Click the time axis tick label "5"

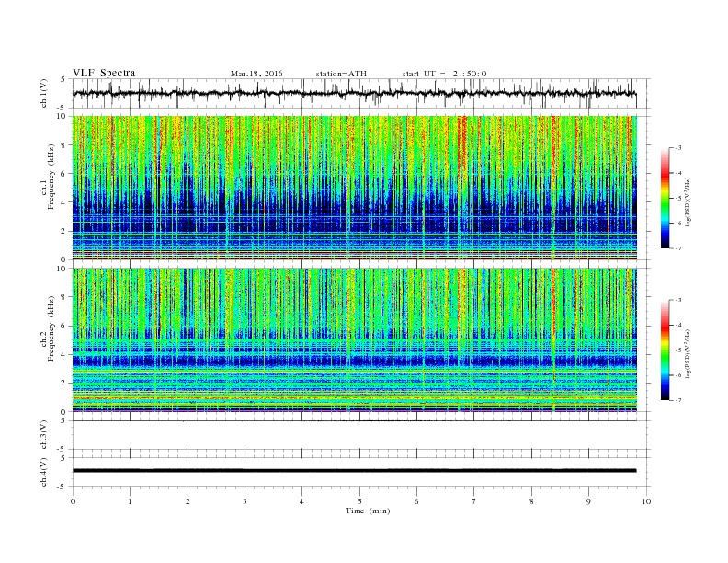[359, 501]
